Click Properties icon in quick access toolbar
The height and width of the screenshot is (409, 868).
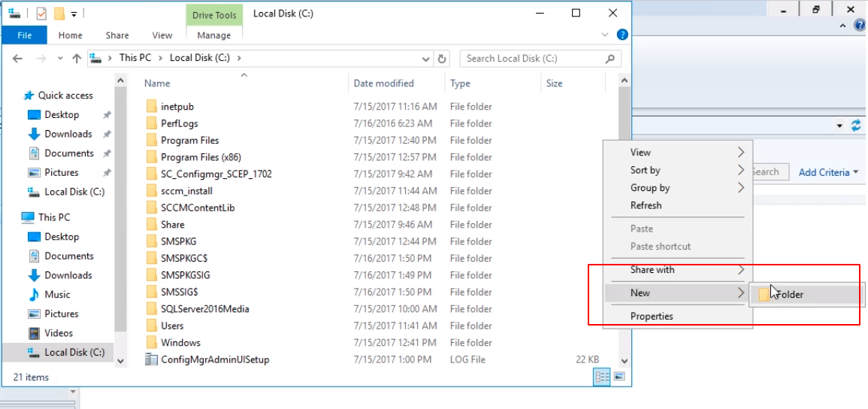tap(41, 14)
